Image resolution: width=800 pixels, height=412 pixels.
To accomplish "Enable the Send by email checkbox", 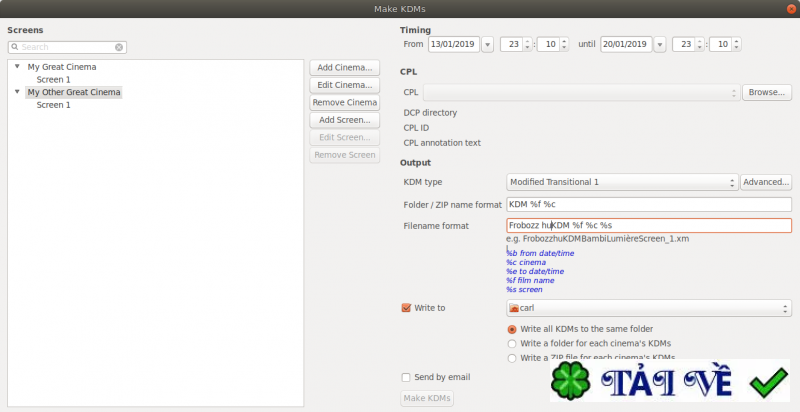I will pyautogui.click(x=406, y=377).
